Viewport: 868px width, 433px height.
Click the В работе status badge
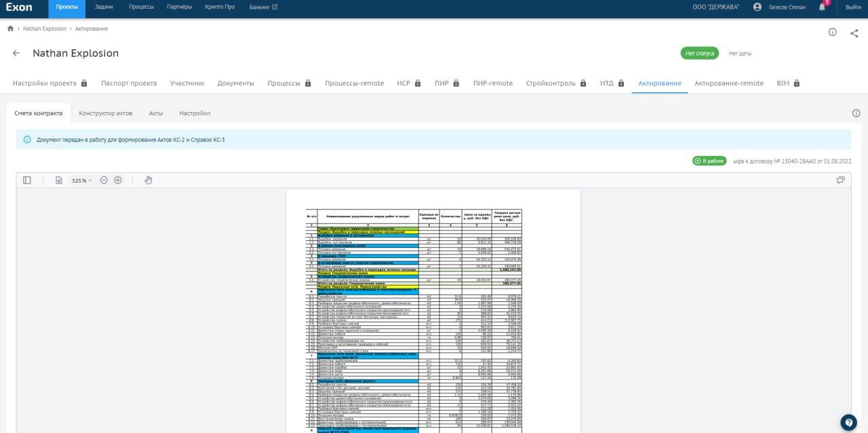tap(709, 161)
